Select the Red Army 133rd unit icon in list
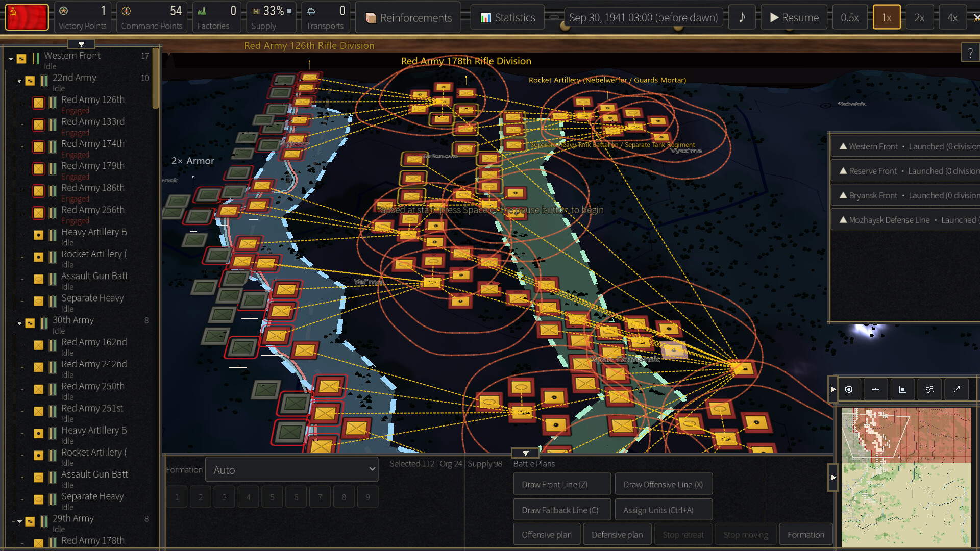Screen dimensions: 980x551 38,124
